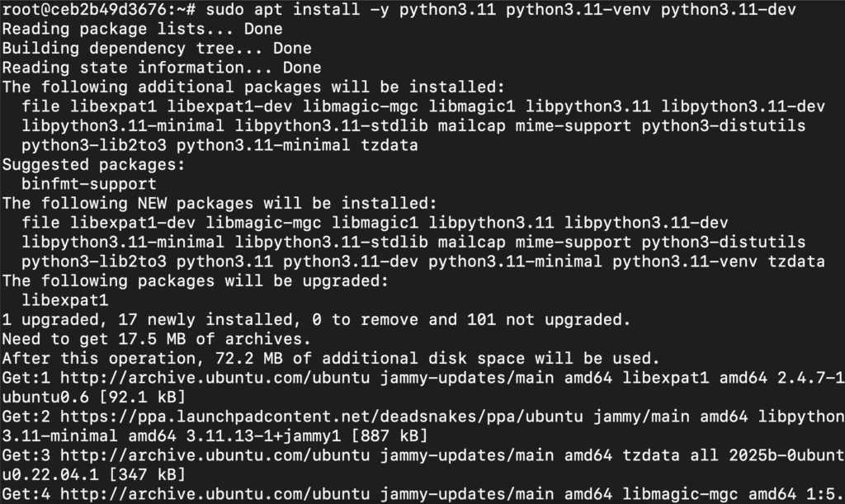The image size is (845, 504).
Task: Click 'The following NEW packages will be installed' line
Action: [x=220, y=203]
